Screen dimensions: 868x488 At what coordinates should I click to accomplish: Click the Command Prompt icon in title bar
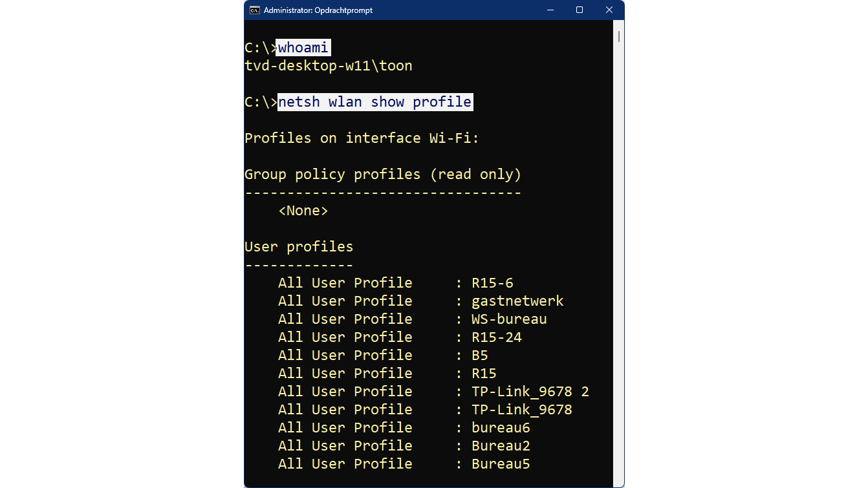click(255, 10)
